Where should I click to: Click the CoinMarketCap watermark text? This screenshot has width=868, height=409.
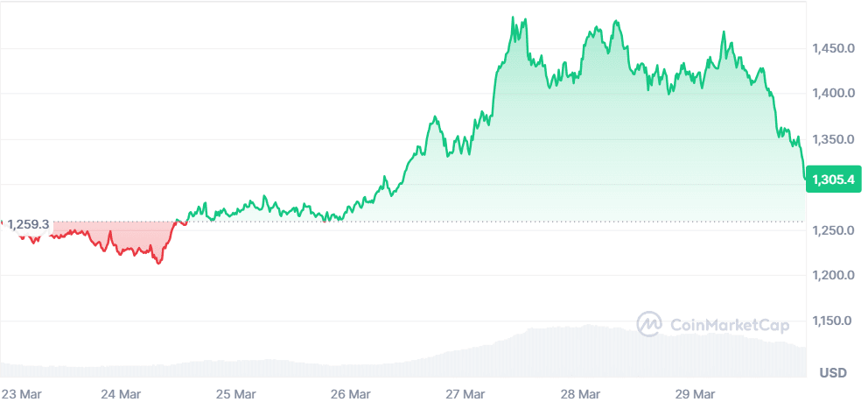[x=729, y=325]
